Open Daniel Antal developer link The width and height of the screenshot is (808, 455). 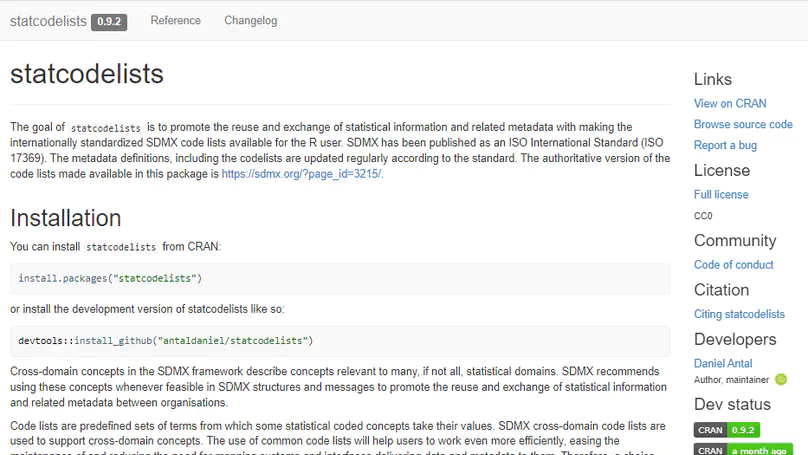coord(723,364)
